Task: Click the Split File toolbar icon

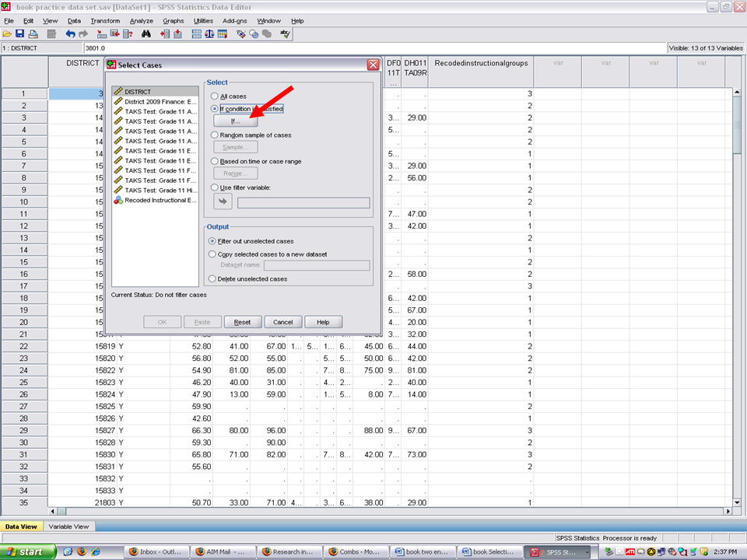Action: coord(196,34)
